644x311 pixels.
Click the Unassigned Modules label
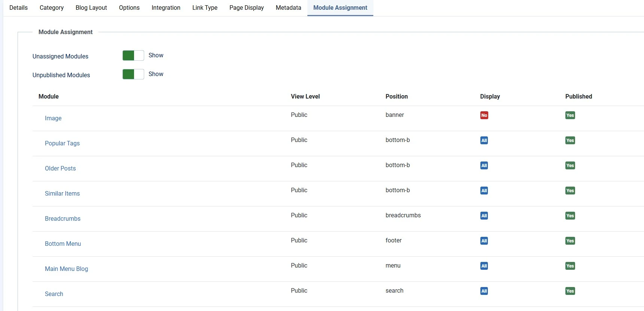point(60,57)
